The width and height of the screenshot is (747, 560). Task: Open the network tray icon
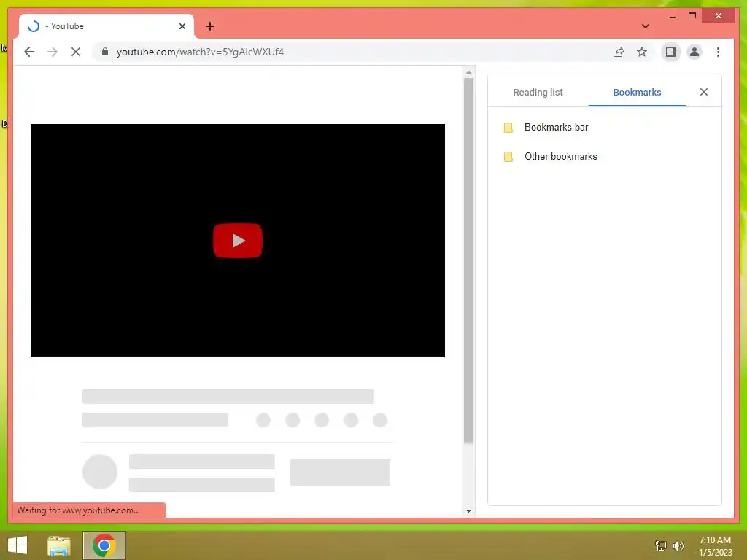(x=661, y=545)
